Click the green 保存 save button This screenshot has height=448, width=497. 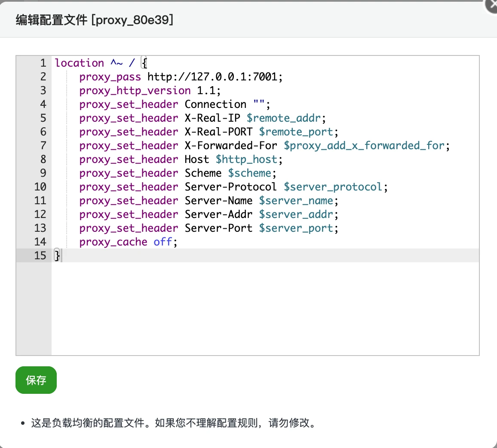[36, 380]
